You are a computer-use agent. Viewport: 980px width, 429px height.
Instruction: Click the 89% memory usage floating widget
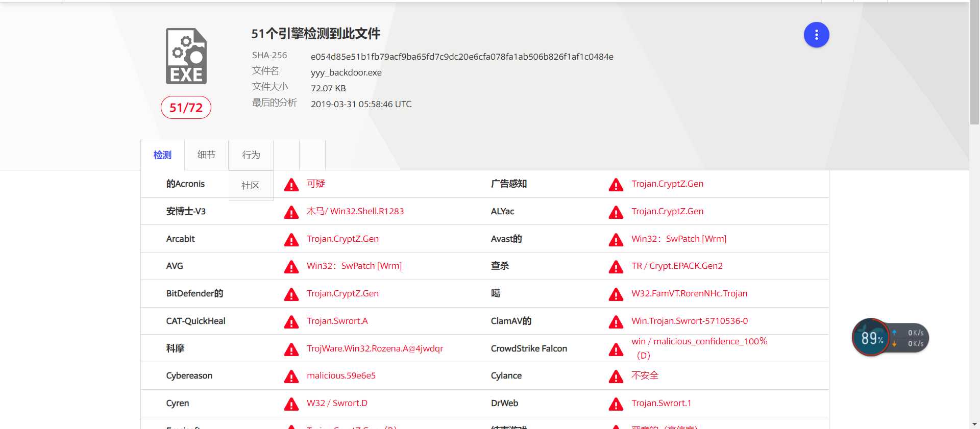(x=871, y=337)
